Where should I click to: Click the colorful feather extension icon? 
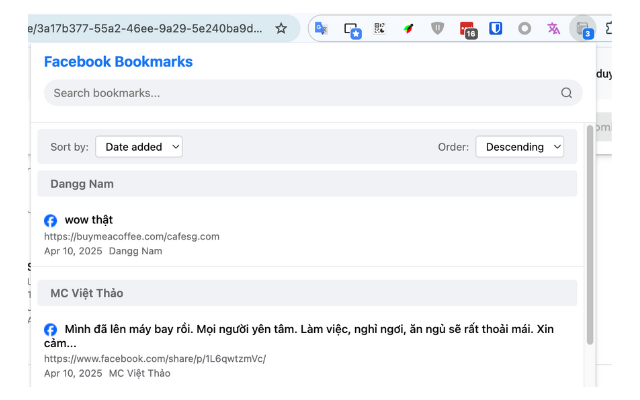pos(408,29)
